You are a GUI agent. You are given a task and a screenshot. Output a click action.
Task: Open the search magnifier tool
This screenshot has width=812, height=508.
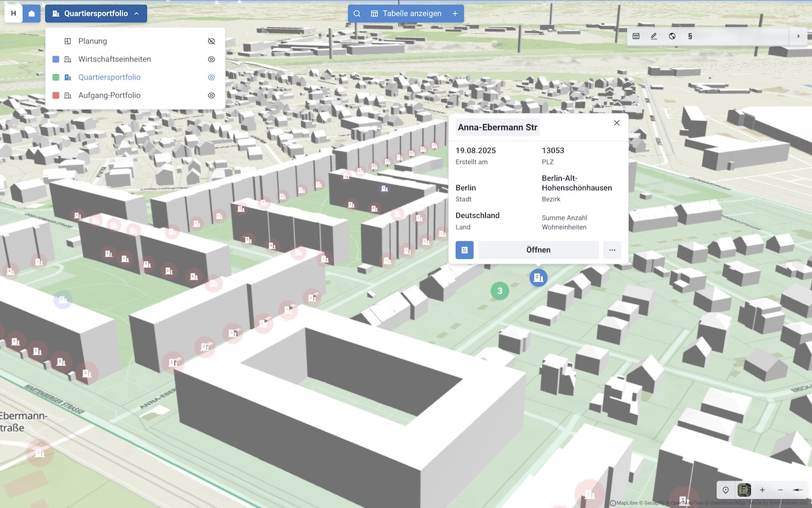tap(357, 13)
